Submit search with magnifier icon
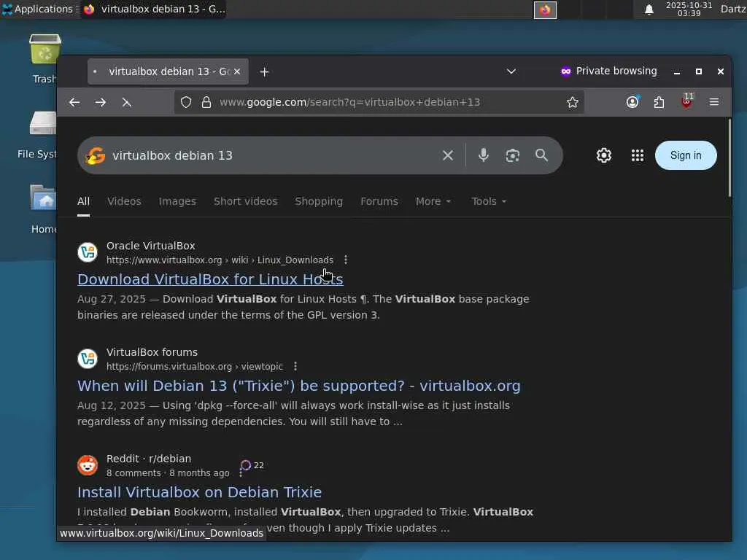Viewport: 747px width, 560px height. pyautogui.click(x=542, y=155)
